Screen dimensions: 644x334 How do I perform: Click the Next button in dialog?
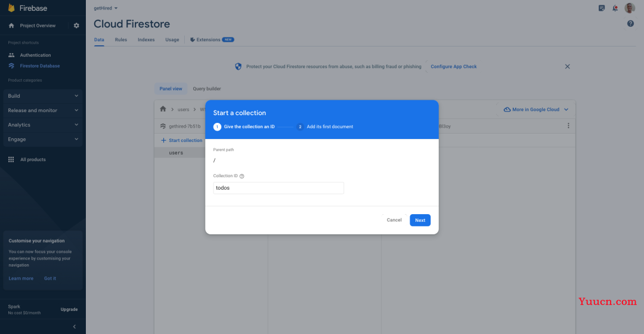click(x=420, y=220)
